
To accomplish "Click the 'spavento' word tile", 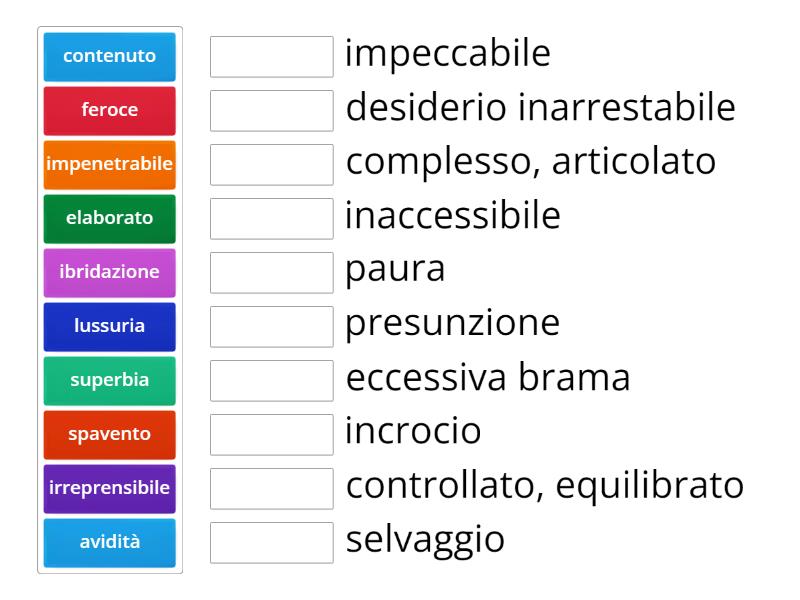I will tap(110, 434).
